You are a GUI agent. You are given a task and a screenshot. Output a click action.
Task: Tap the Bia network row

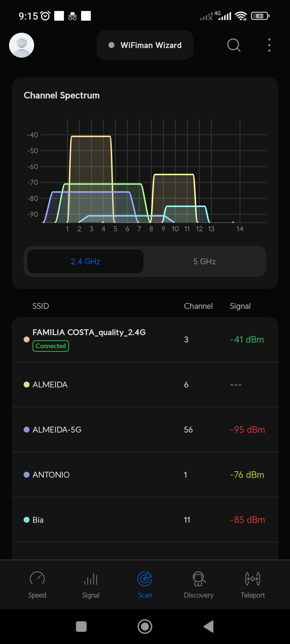[145, 520]
